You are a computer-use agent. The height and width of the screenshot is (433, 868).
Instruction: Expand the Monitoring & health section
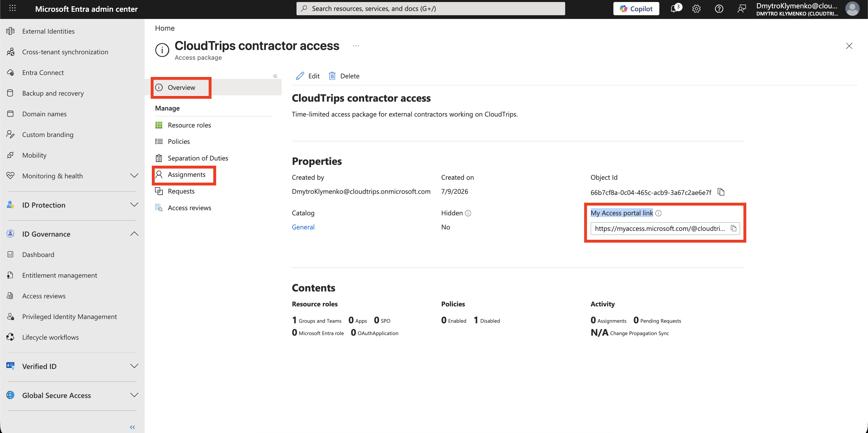click(x=134, y=175)
